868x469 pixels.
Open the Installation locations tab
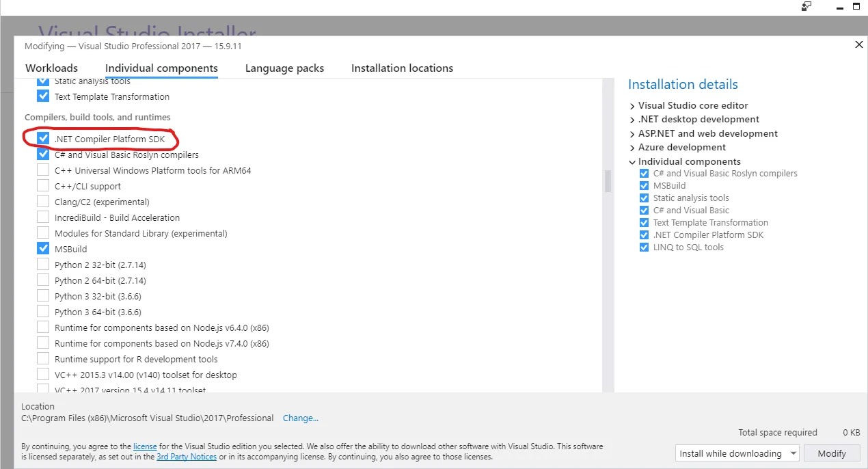coord(402,68)
